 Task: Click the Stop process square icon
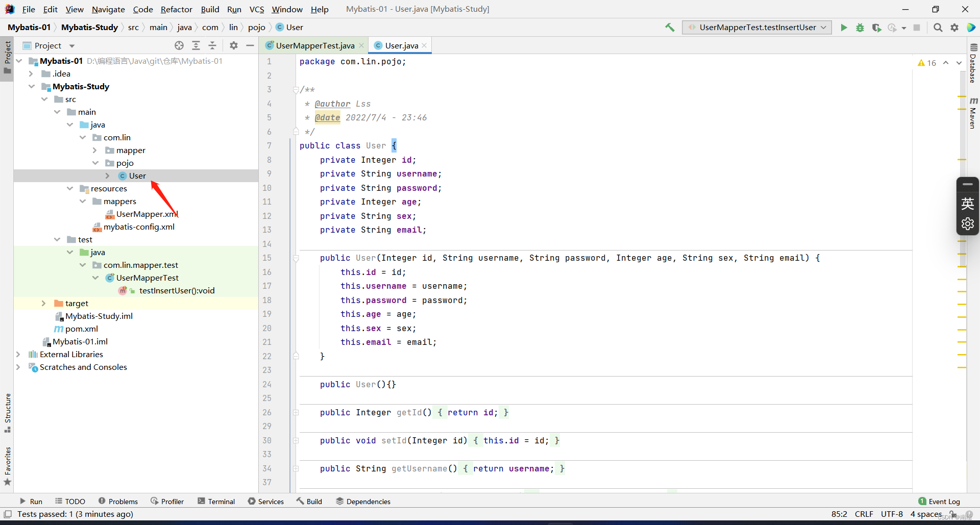point(917,28)
